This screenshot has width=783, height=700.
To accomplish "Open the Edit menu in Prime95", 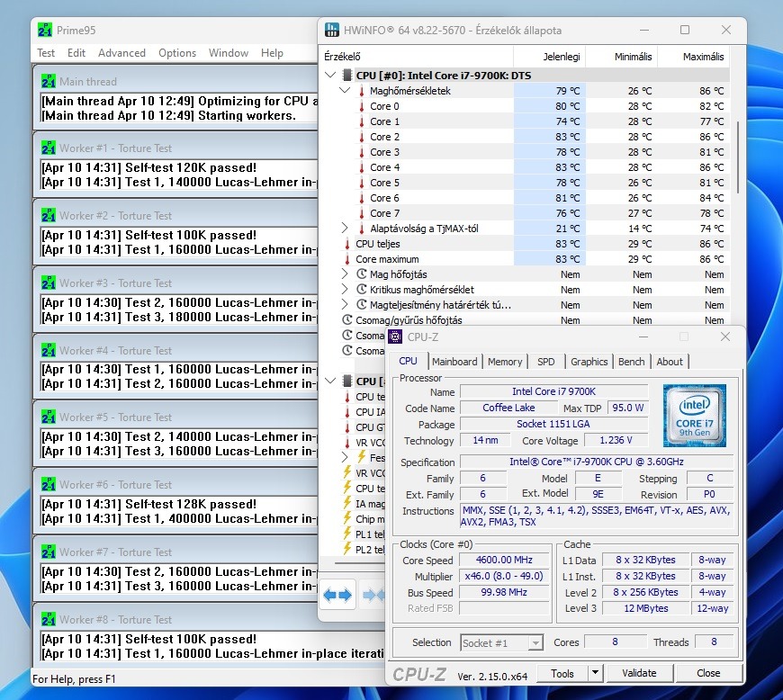I will coord(76,53).
